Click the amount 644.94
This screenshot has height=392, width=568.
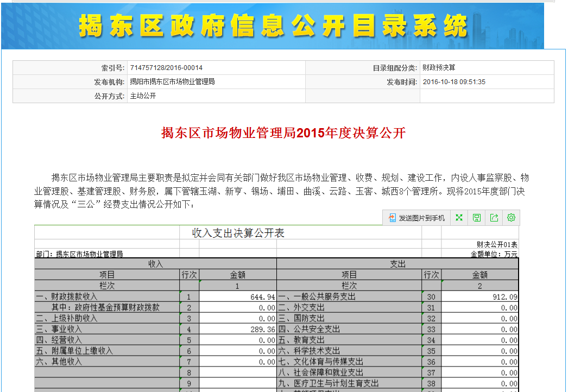263,297
